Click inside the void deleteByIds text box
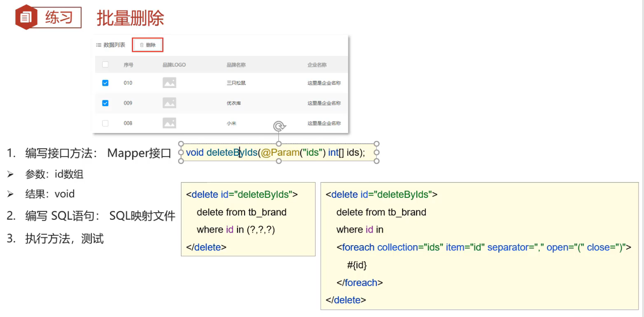 pyautogui.click(x=279, y=152)
